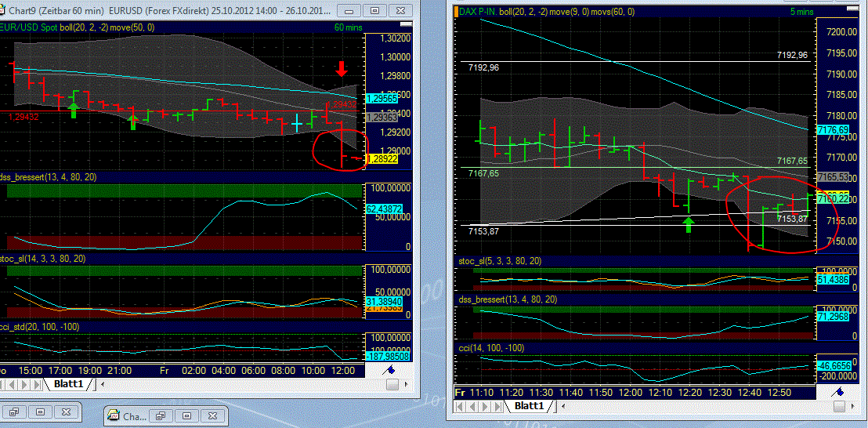The image size is (868, 428).
Task: Click the gray 7165,53 price label
Action: [833, 176]
